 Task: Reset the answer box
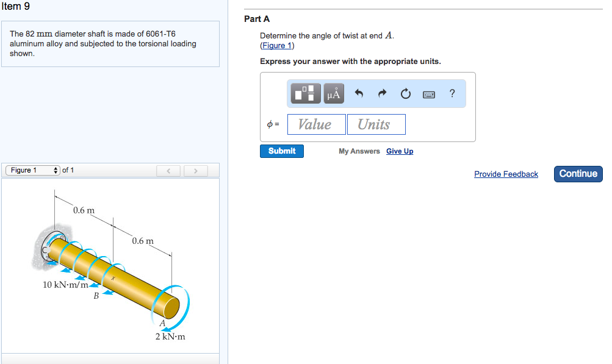[x=406, y=94]
